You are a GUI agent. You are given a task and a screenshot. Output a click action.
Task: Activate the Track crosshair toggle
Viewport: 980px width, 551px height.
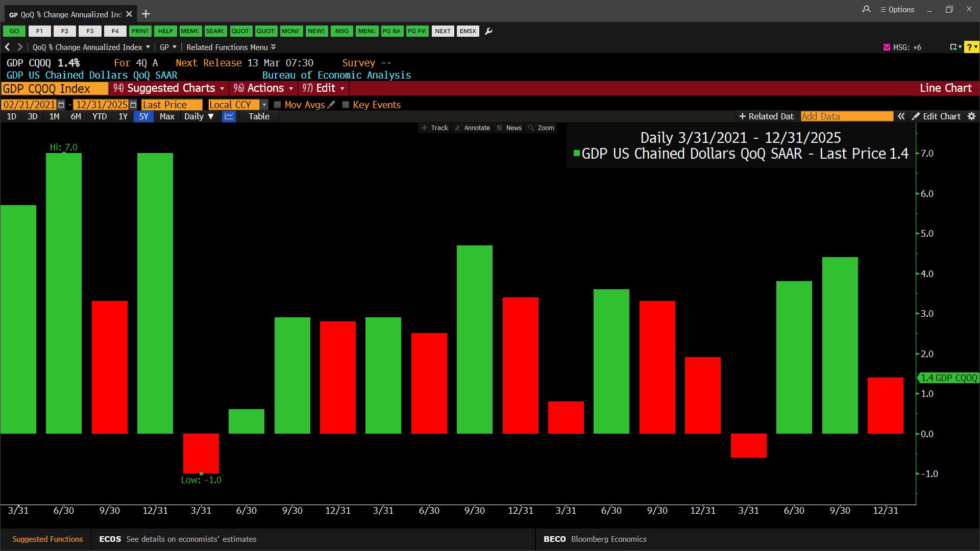click(x=434, y=128)
